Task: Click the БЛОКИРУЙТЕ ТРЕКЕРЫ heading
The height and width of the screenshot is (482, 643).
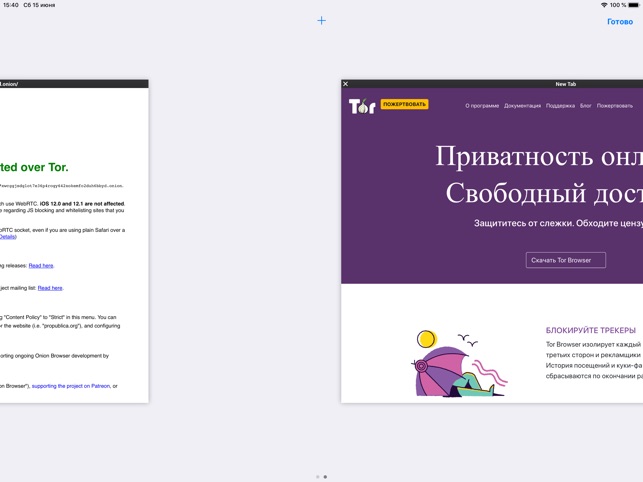Action: (591, 330)
